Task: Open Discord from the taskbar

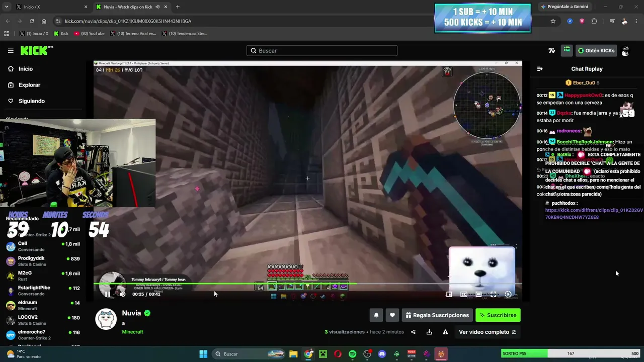Action: tap(382, 354)
